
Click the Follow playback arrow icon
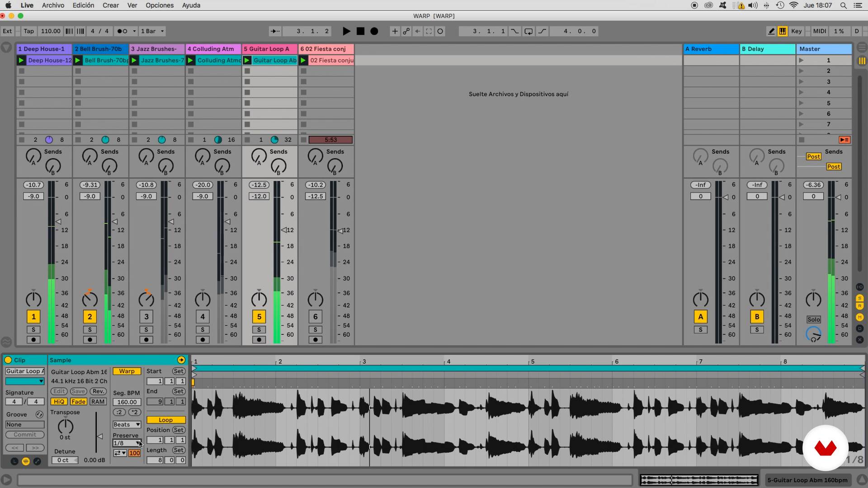[274, 31]
